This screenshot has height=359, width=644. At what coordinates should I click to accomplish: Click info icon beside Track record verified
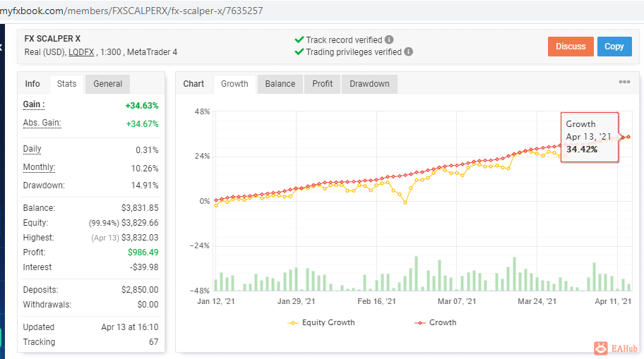pos(389,39)
